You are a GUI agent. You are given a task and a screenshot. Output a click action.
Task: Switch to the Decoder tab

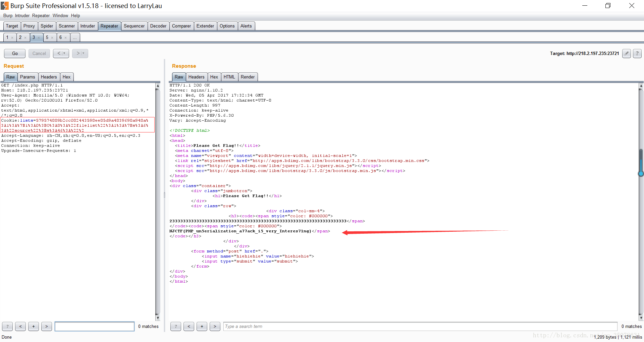point(158,26)
